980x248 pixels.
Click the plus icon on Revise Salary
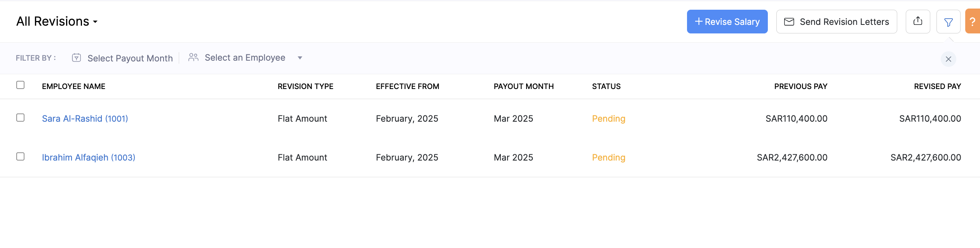[x=698, y=22]
